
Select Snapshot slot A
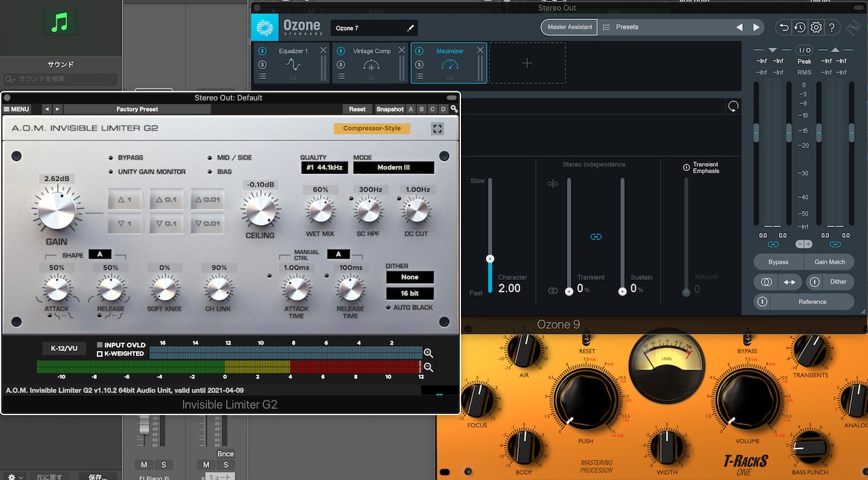(x=411, y=110)
